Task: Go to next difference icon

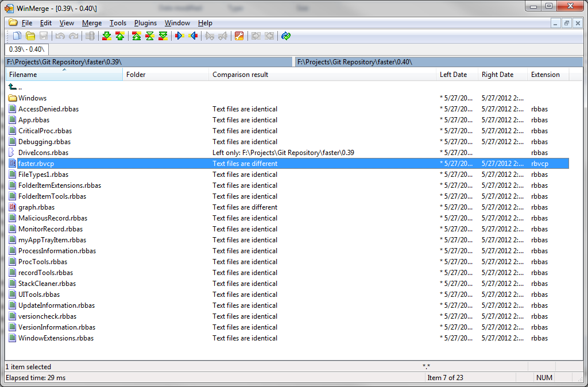Action: pos(107,36)
